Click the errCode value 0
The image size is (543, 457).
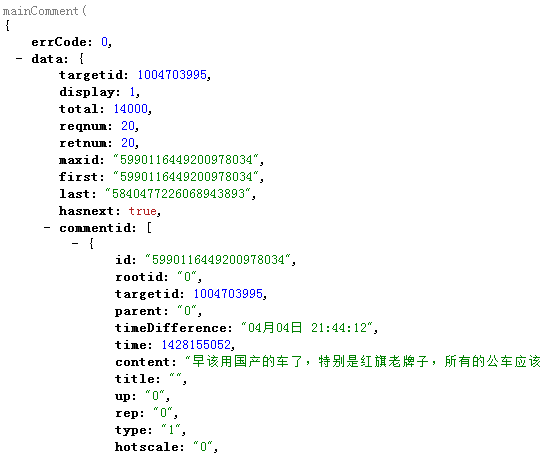pos(104,42)
